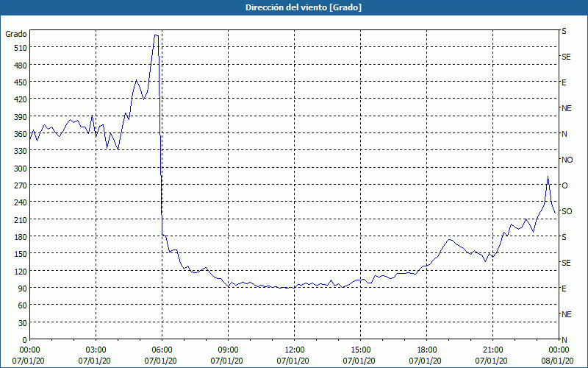The image size is (588, 368).
Task: Select the 180 y-axis tick label
Action: [x=21, y=237]
